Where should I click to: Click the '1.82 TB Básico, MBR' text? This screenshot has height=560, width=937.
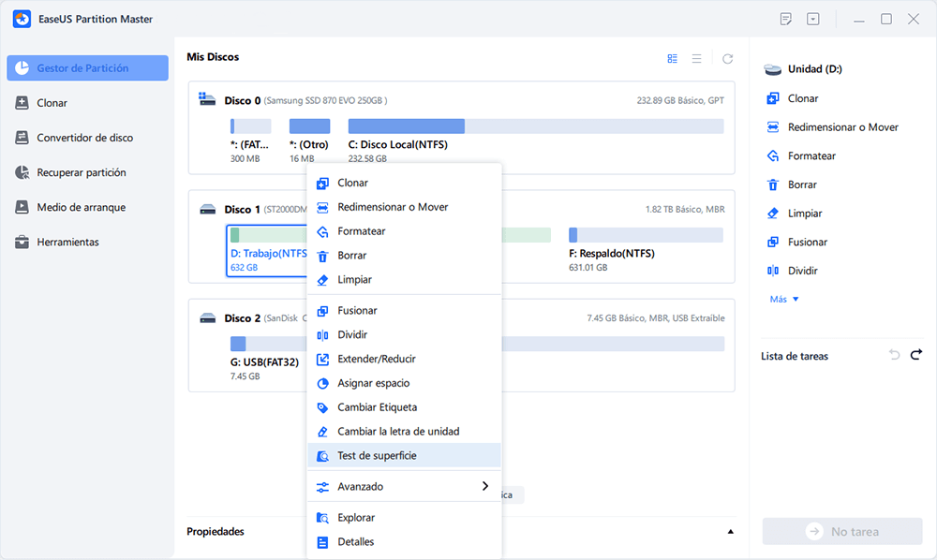(x=685, y=210)
